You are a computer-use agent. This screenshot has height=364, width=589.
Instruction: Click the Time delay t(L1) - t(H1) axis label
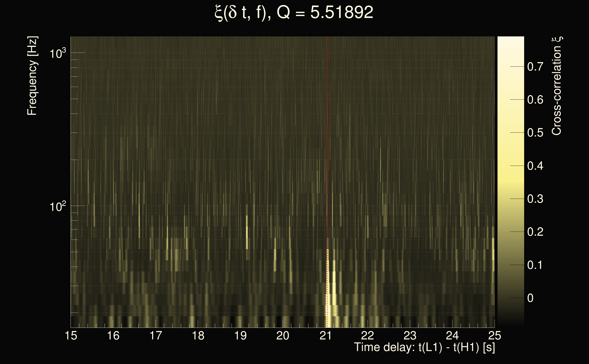pos(424,347)
